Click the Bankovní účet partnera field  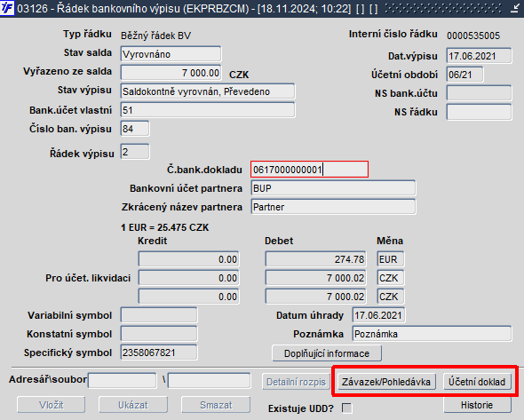[333, 188]
